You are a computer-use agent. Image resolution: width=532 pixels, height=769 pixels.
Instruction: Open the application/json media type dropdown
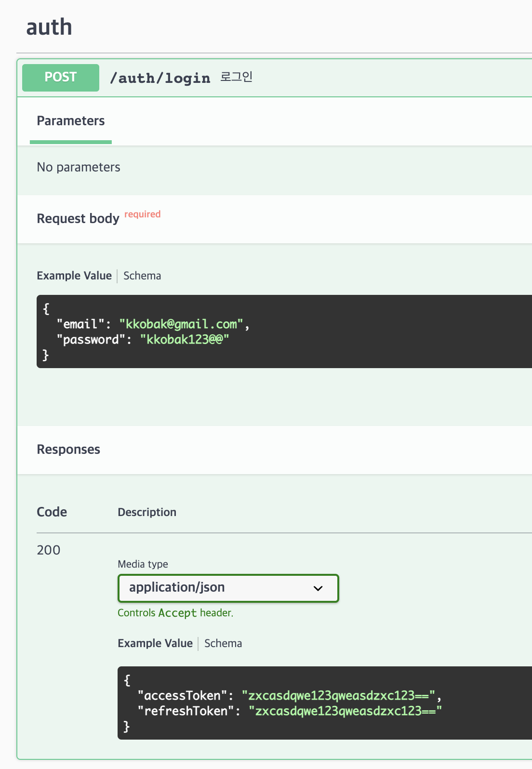point(228,588)
